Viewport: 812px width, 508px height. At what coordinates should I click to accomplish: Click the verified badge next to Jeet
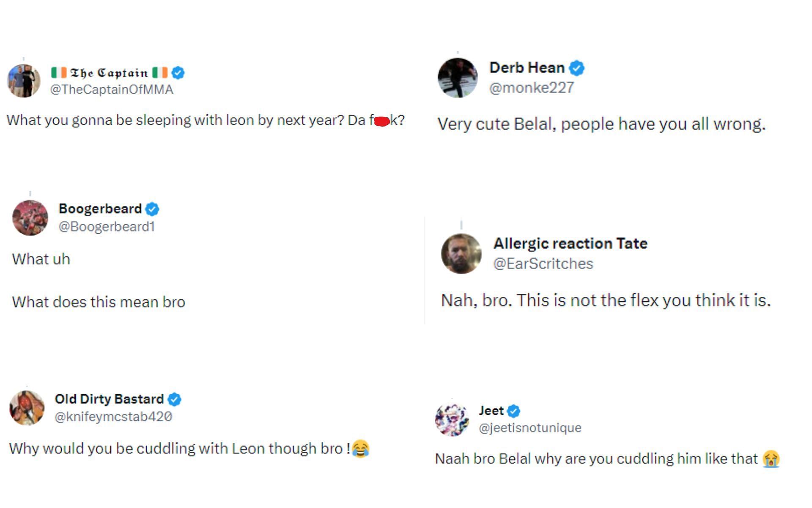click(x=513, y=411)
